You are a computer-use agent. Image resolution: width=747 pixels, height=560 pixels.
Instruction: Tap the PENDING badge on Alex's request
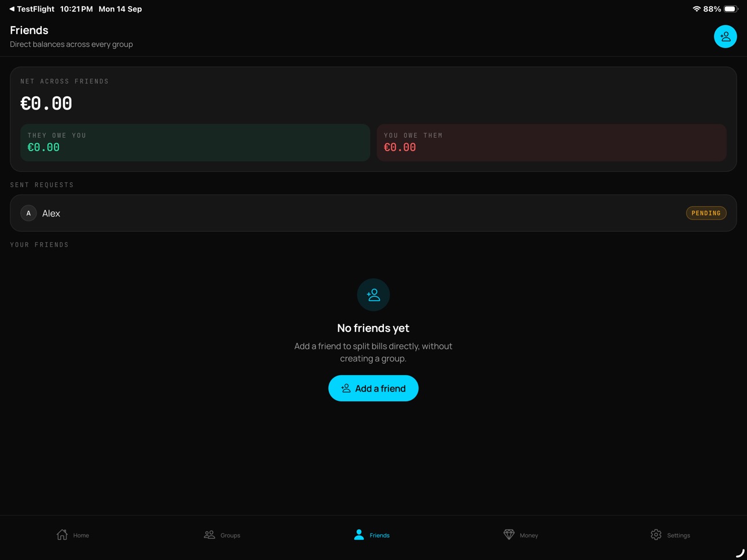tap(706, 213)
